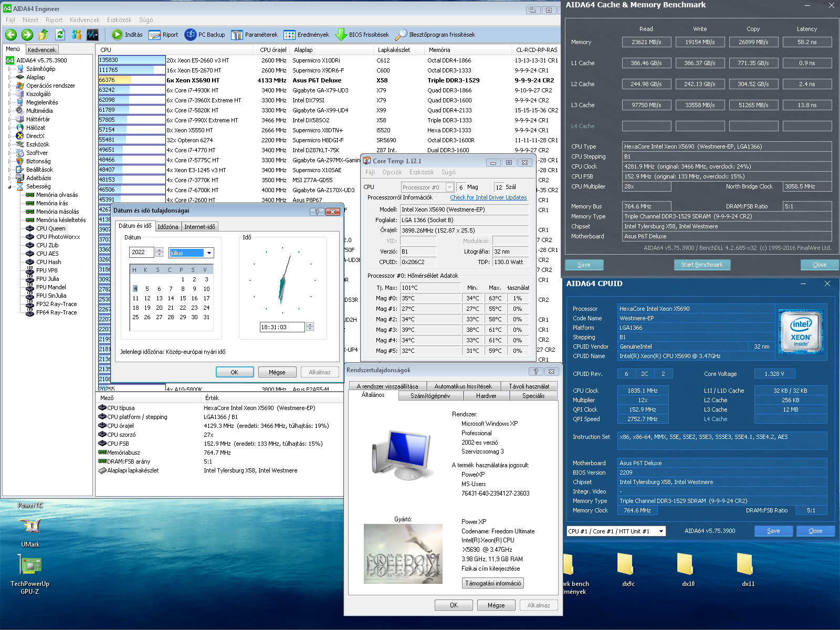Open the UMark desktop icon
Image resolution: width=840 pixels, height=630 pixels.
pos(30,532)
